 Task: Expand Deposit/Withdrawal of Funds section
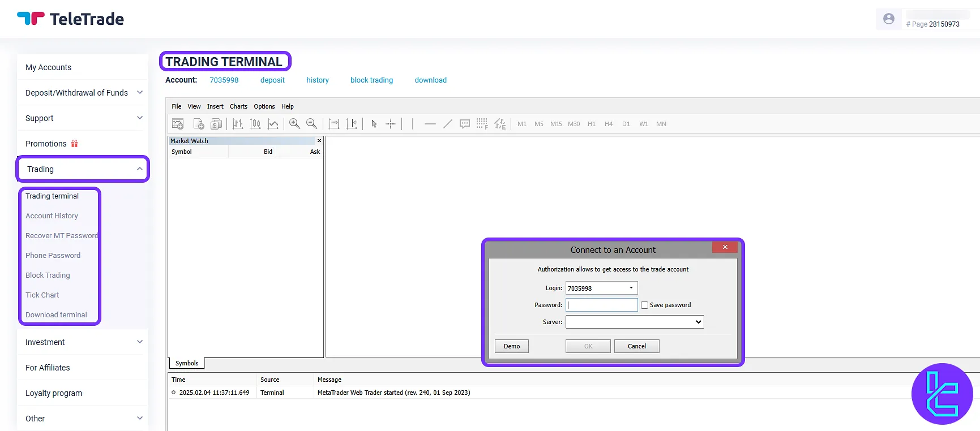click(140, 92)
